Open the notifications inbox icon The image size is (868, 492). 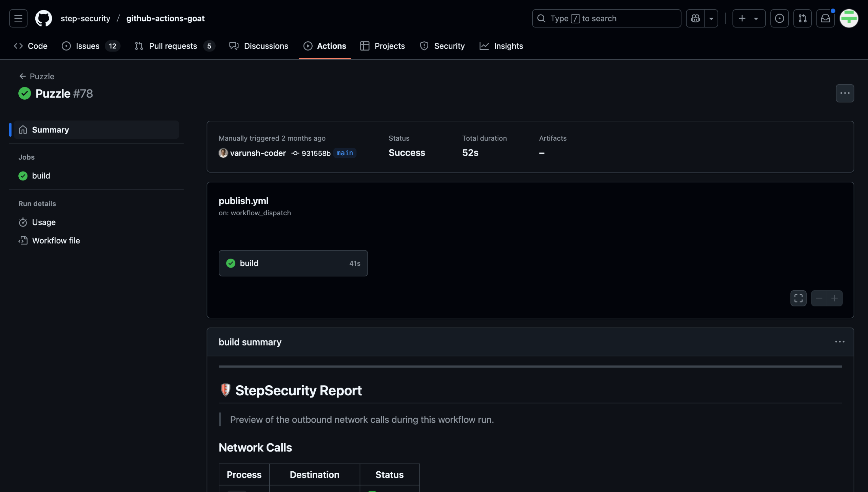pos(825,18)
